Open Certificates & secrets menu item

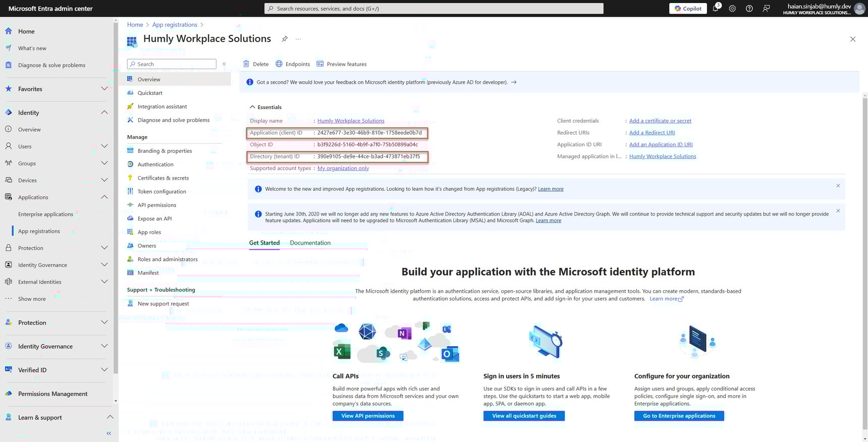(x=163, y=178)
